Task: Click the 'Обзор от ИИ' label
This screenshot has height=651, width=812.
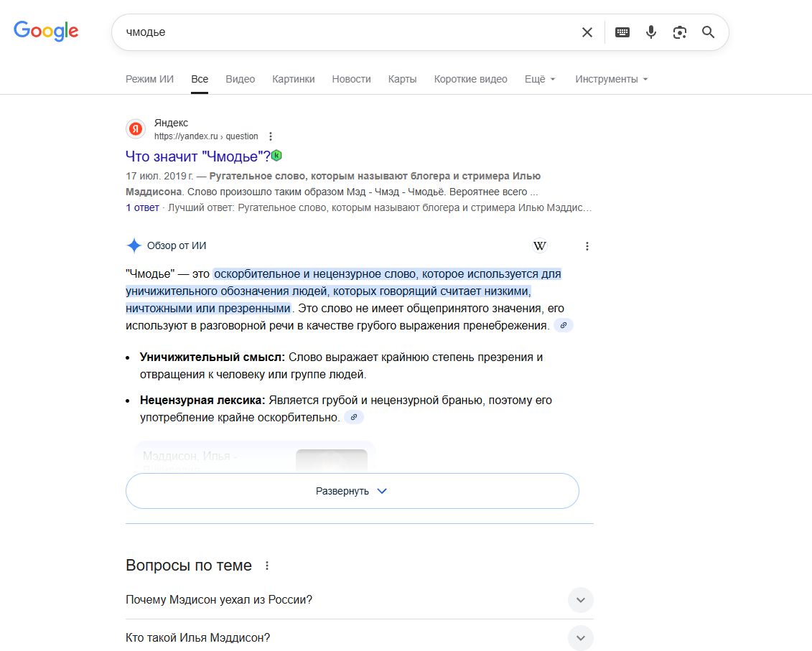Action: (177, 245)
